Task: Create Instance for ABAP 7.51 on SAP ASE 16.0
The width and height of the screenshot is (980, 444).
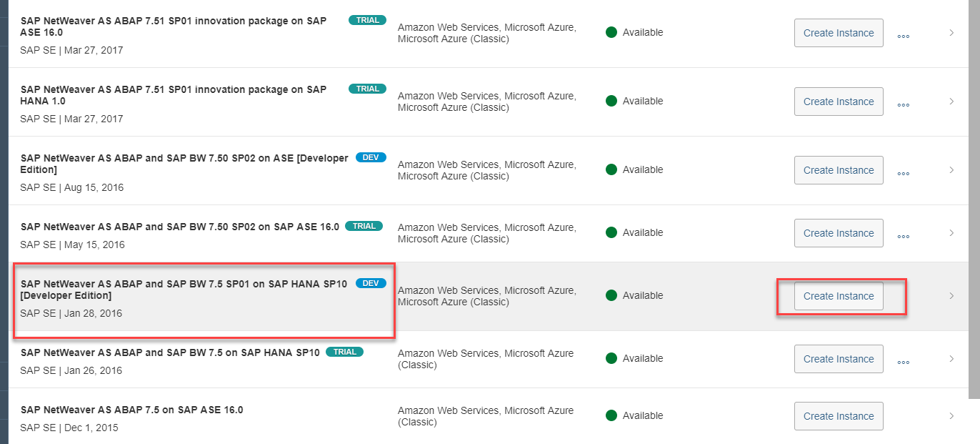Action: (x=839, y=33)
